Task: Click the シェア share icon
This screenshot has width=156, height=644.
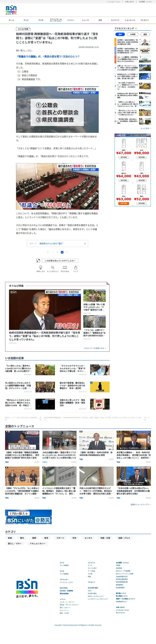Action: [x=76, y=268]
